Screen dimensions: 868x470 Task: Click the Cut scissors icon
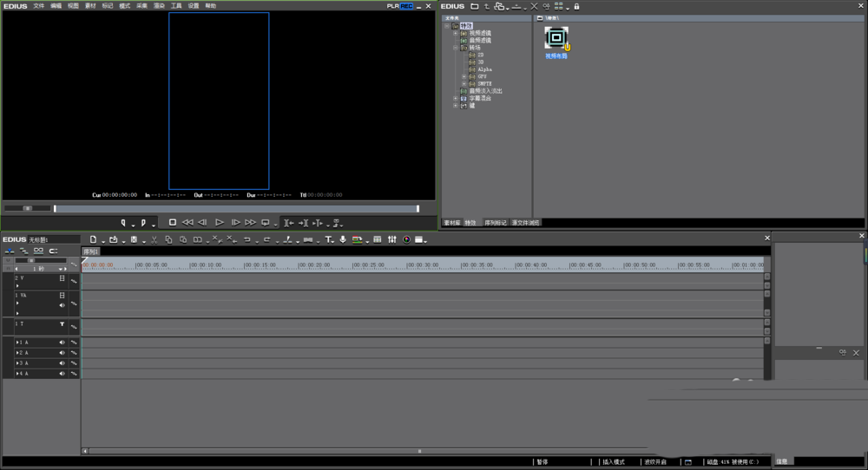pyautogui.click(x=155, y=239)
